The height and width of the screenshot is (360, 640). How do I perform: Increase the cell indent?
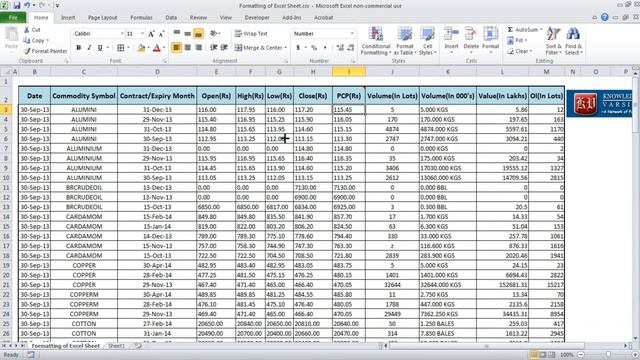tap(224, 48)
